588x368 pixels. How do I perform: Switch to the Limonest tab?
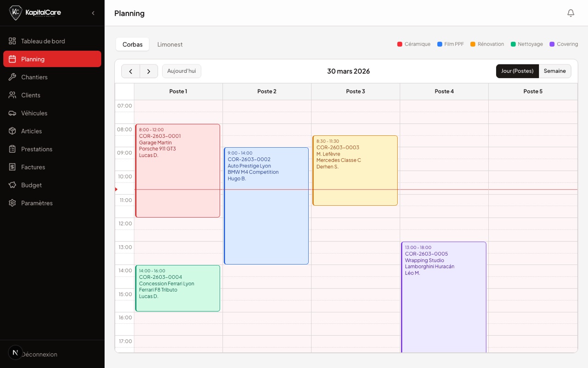[170, 44]
